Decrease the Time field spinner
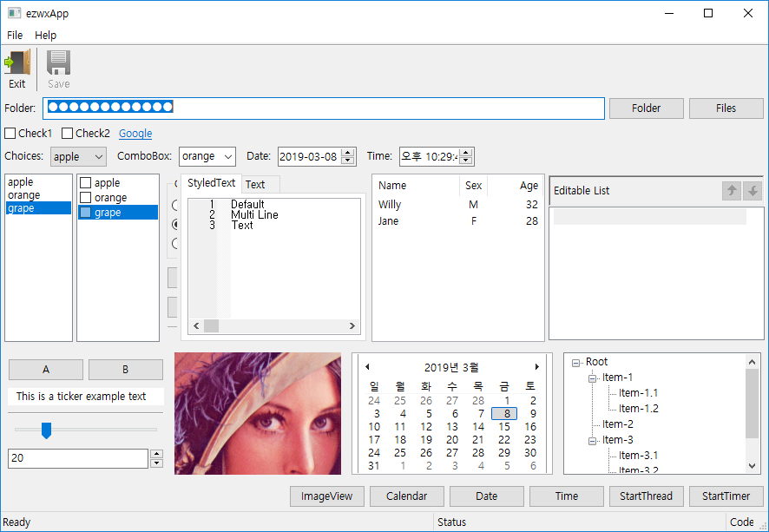The width and height of the screenshot is (769, 532). point(466,161)
